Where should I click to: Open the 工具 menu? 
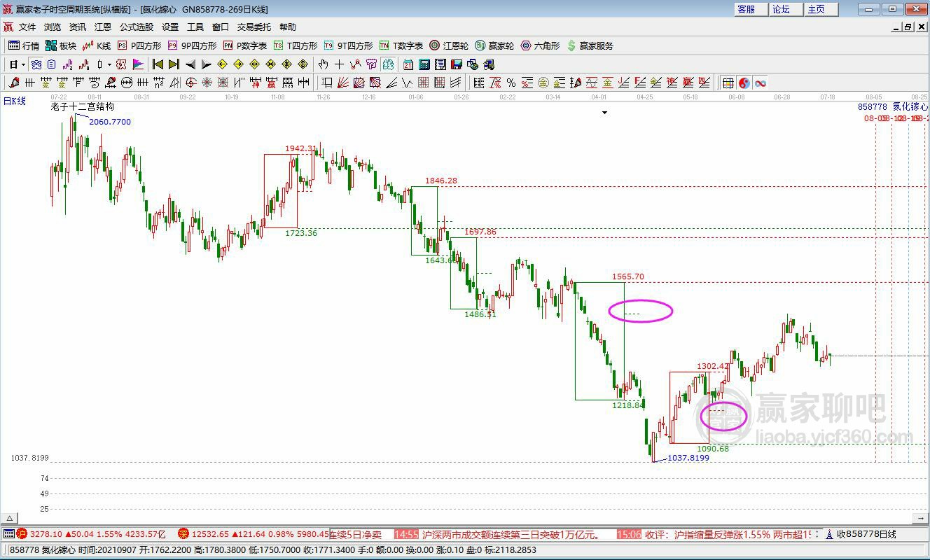click(195, 27)
